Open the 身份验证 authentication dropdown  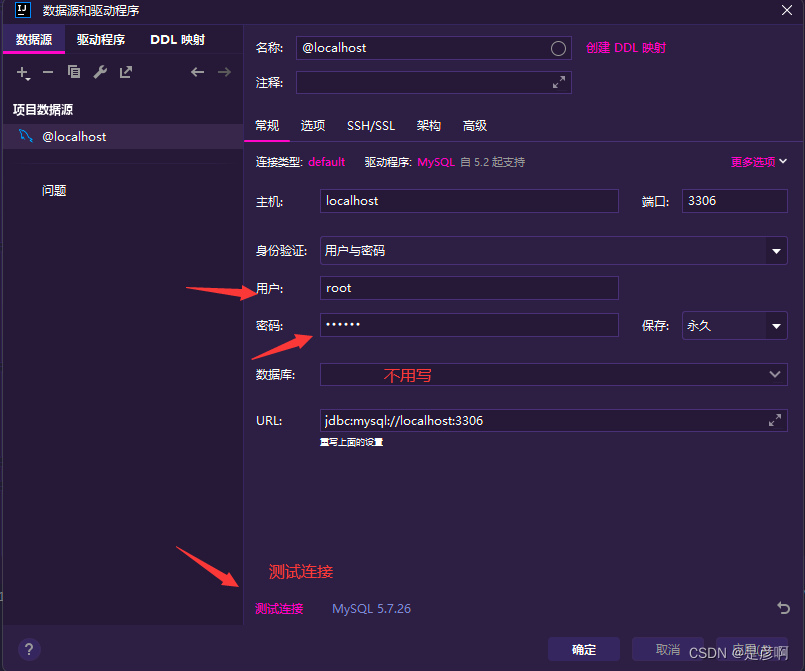tap(777, 250)
